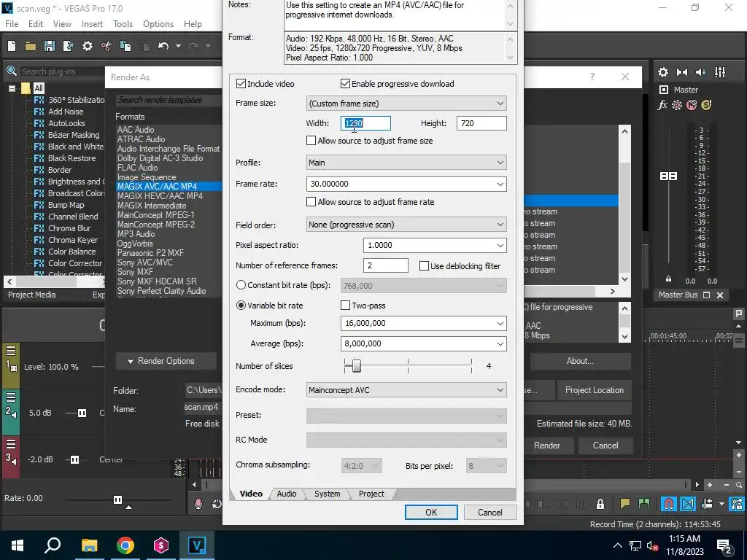
Task: Open Frame size dropdown
Action: click(406, 104)
